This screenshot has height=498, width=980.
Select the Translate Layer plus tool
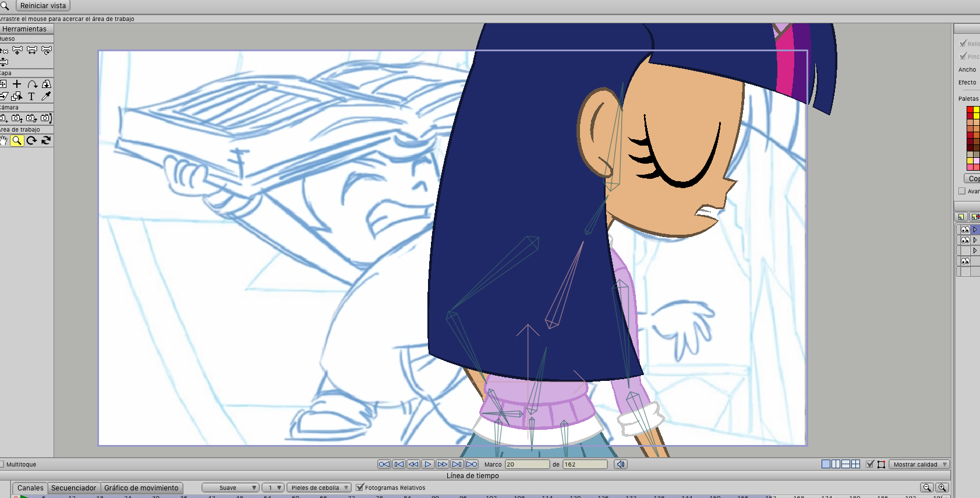[x=17, y=84]
